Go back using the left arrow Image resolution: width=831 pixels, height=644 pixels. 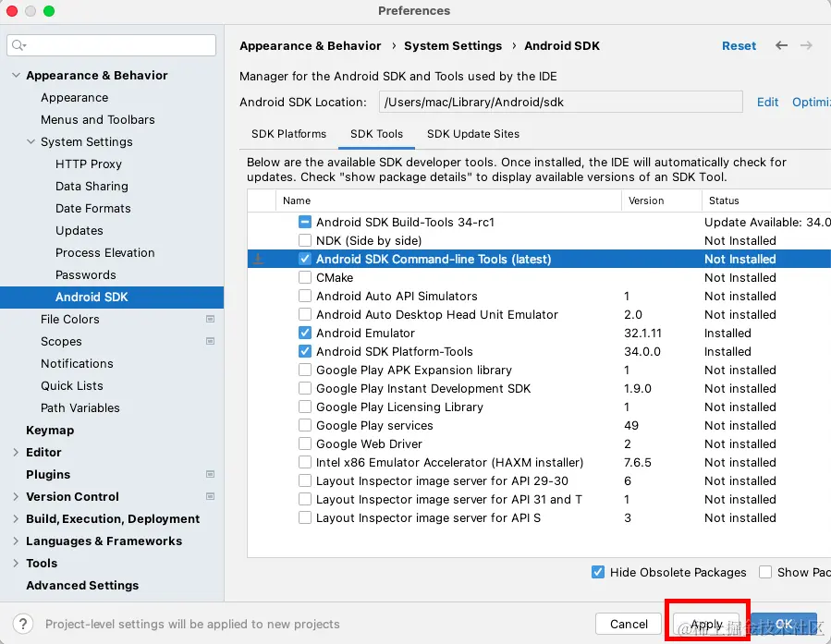click(x=782, y=45)
